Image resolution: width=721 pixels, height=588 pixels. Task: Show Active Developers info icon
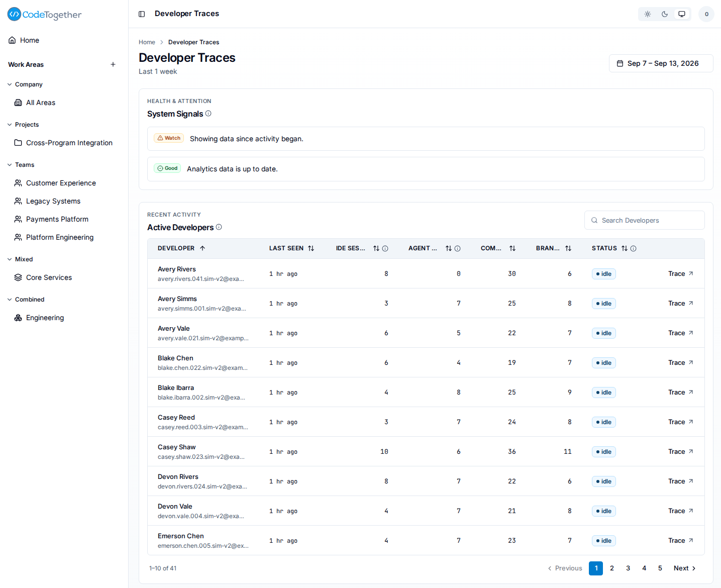(219, 227)
